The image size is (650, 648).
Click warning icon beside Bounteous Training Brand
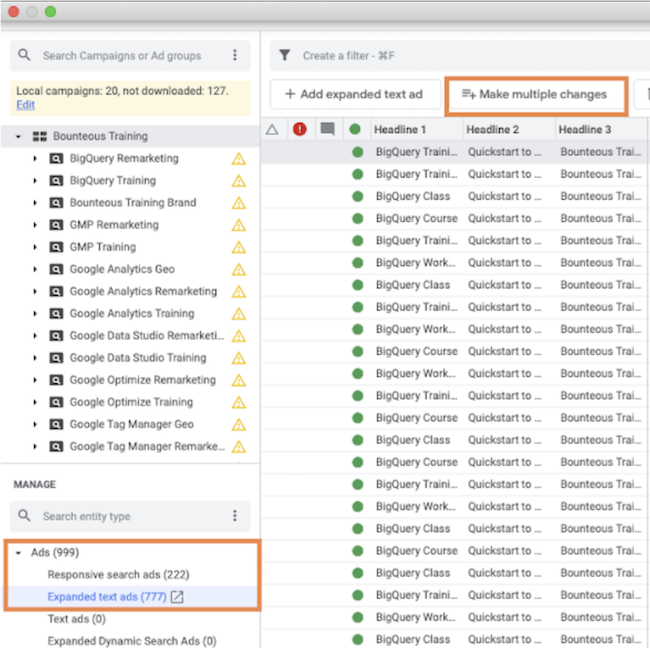(x=239, y=203)
